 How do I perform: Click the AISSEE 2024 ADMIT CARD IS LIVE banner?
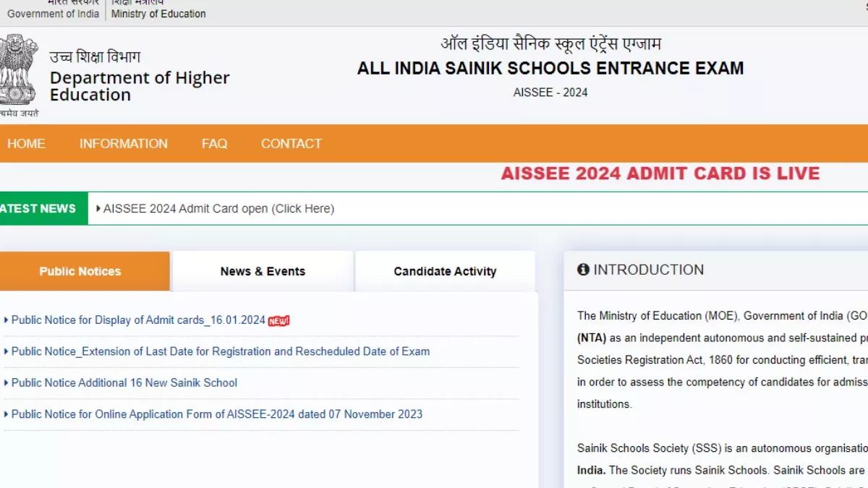click(x=660, y=174)
